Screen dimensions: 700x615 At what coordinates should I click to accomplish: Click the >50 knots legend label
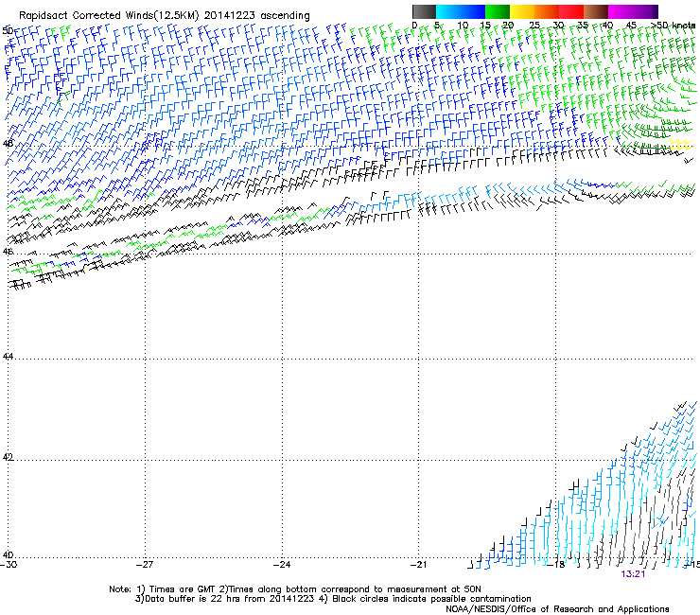674,26
